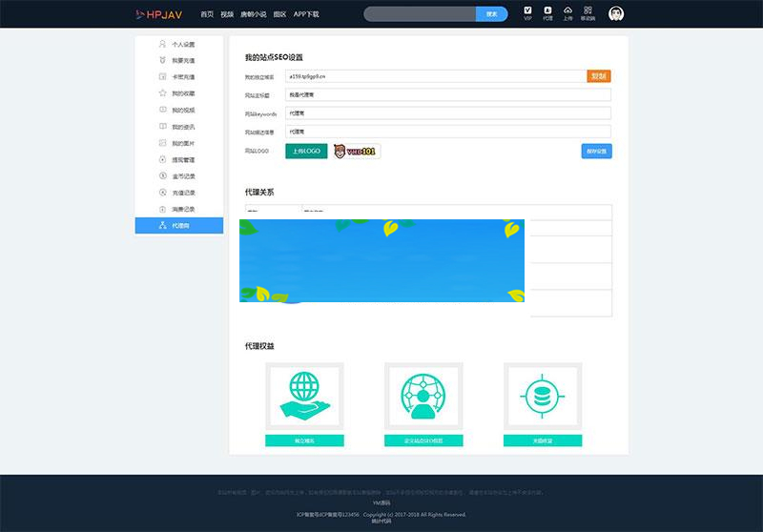Screen dimensions: 763x532
Task: Click the header search input field
Action: click(x=420, y=14)
